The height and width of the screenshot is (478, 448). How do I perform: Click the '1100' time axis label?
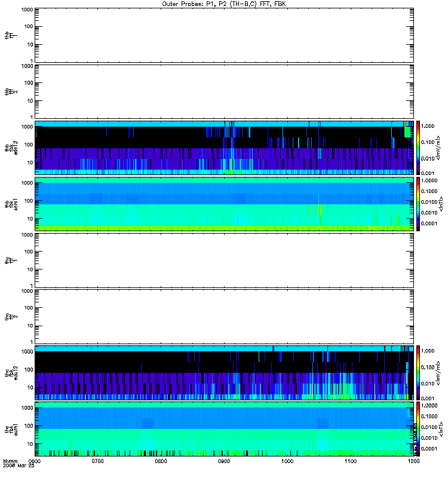click(351, 461)
